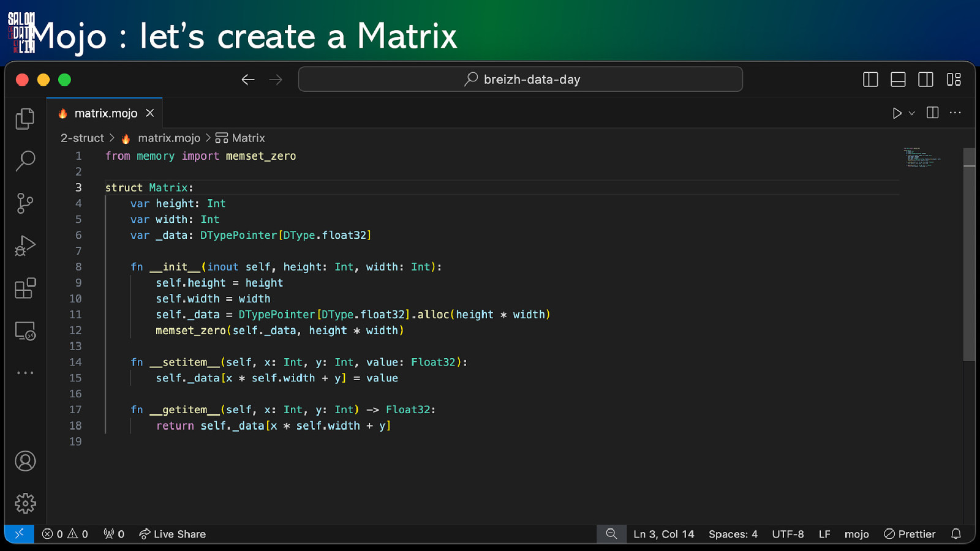Viewport: 980px width, 551px height.
Task: Click 'var height: Int' declaration
Action: click(x=178, y=203)
